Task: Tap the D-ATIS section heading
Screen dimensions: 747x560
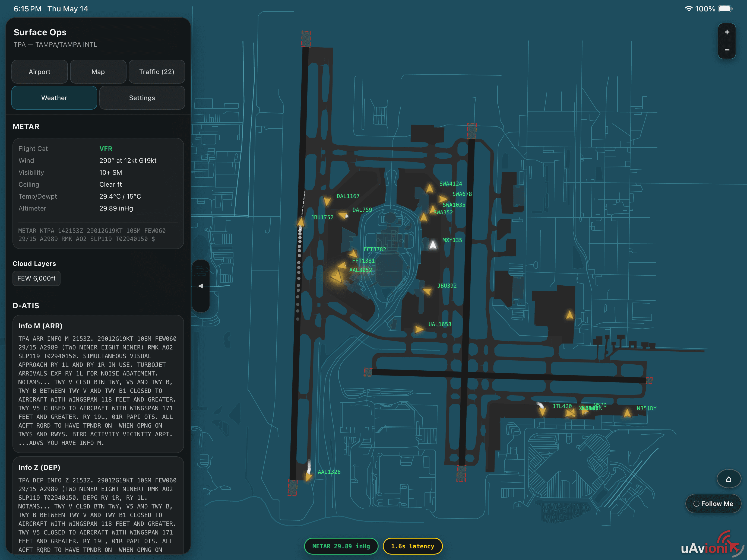Action: (x=26, y=306)
